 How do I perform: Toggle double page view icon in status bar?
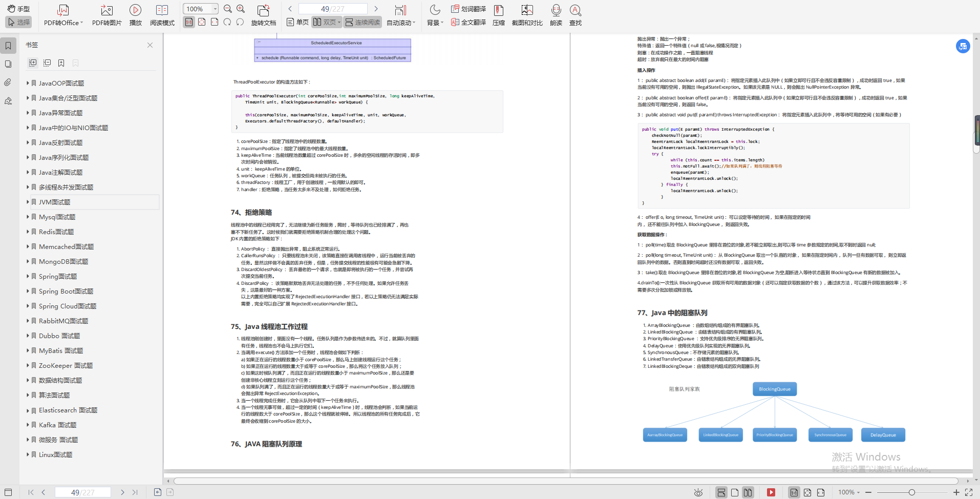[748, 492]
